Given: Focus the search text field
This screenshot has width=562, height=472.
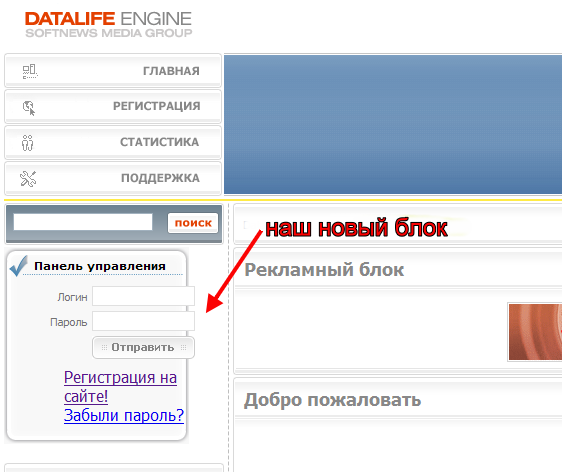Looking at the screenshot, I should tap(83, 222).
